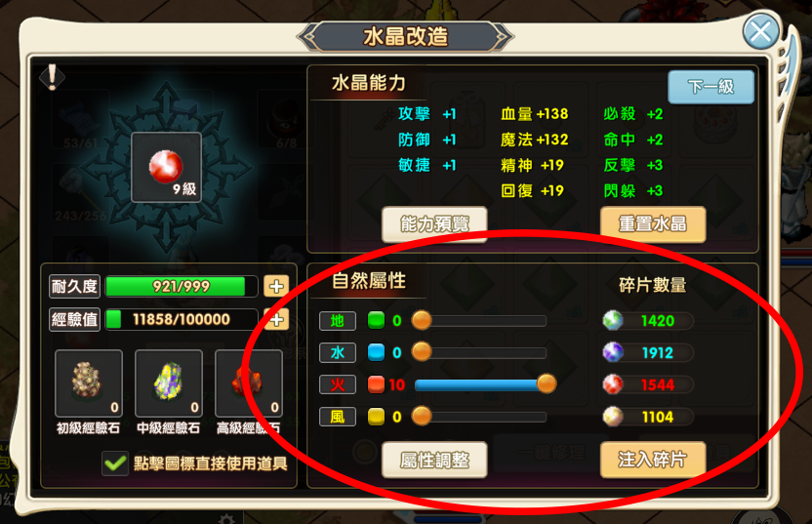Screen dimensions: 812x524
Task: Click the 注入碎片 inject fragments button
Action: [x=653, y=460]
